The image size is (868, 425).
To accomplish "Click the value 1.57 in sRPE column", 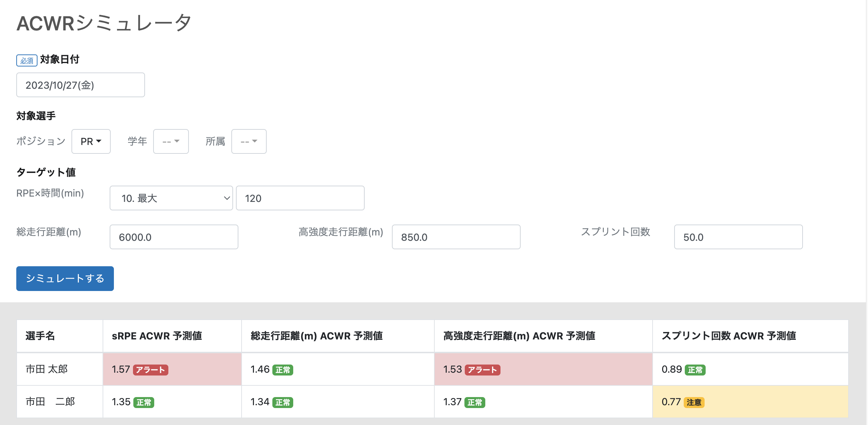I will pyautogui.click(x=121, y=369).
